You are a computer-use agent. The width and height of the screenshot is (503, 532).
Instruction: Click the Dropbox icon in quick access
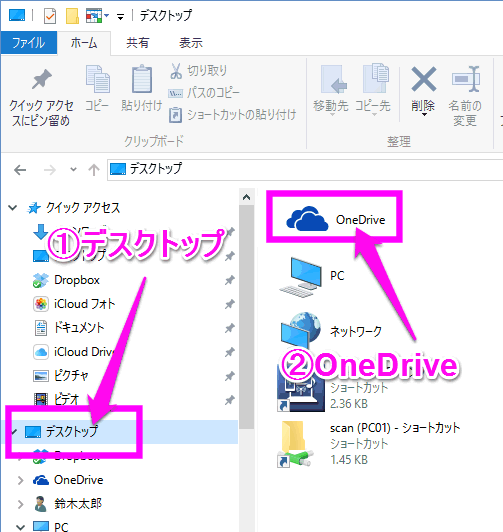point(41,280)
